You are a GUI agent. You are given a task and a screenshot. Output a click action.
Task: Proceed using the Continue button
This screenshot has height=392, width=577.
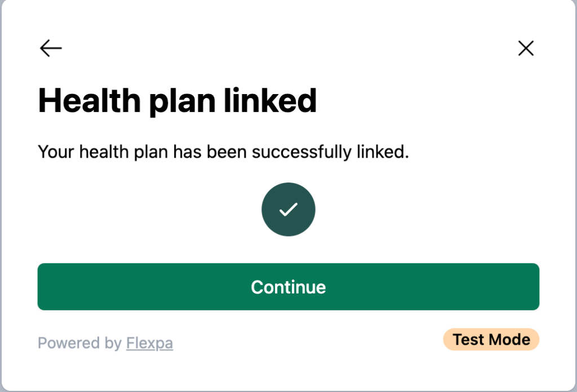(288, 287)
